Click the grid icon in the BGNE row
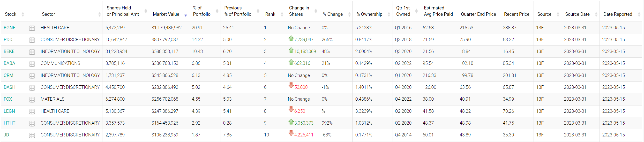644x142 pixels. [32, 28]
